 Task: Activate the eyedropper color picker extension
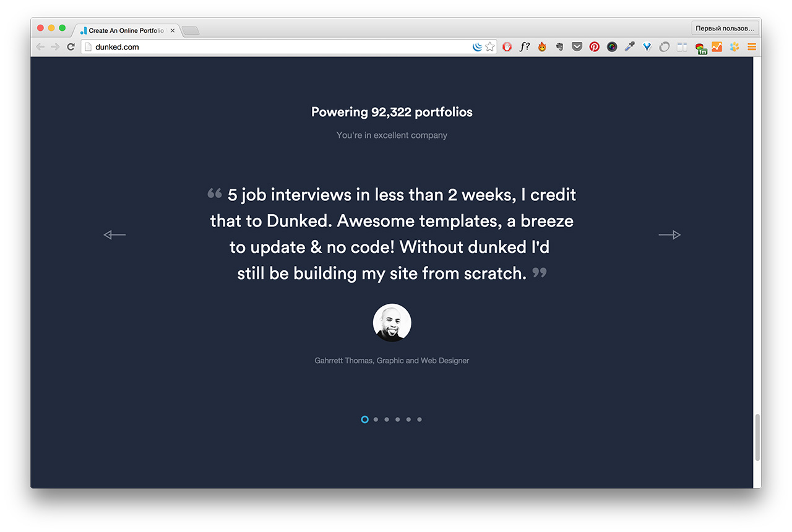point(629,46)
